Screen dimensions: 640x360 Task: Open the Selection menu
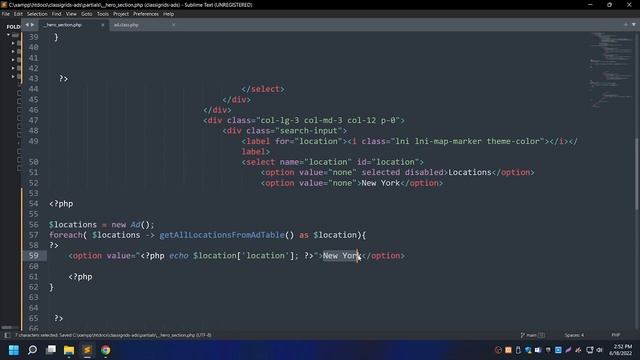click(37, 14)
